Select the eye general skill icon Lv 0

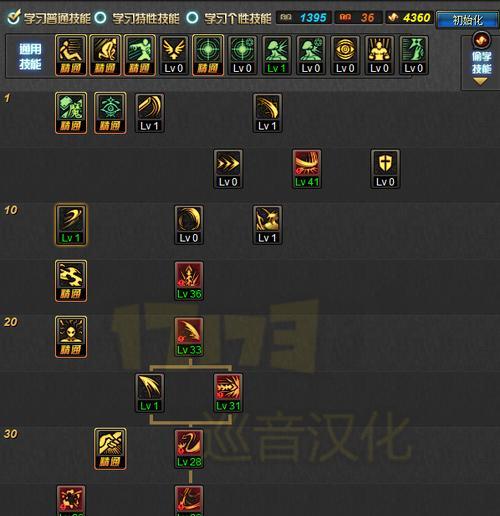click(x=345, y=55)
